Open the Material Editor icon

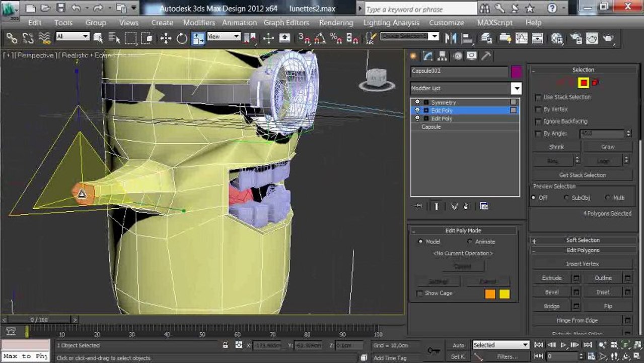coord(557,38)
